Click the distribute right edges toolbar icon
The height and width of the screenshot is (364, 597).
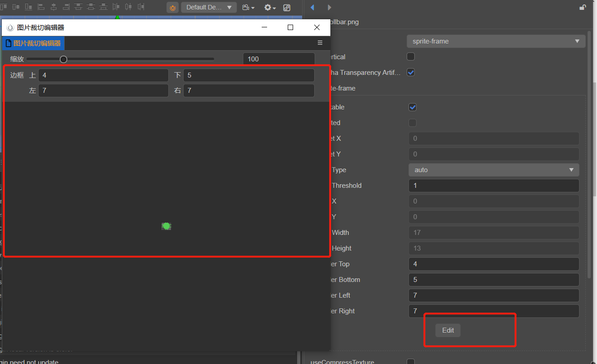tap(141, 7)
